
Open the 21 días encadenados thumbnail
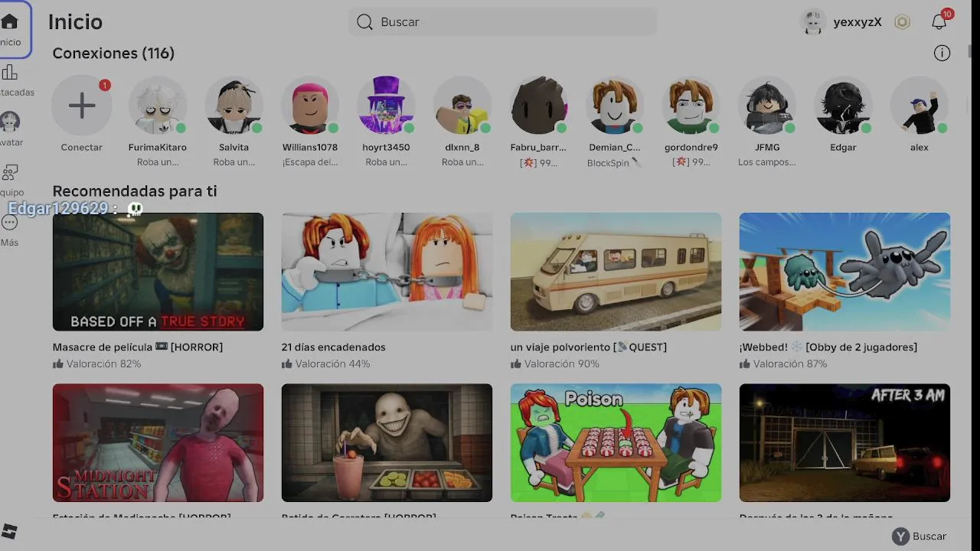pyautogui.click(x=387, y=272)
